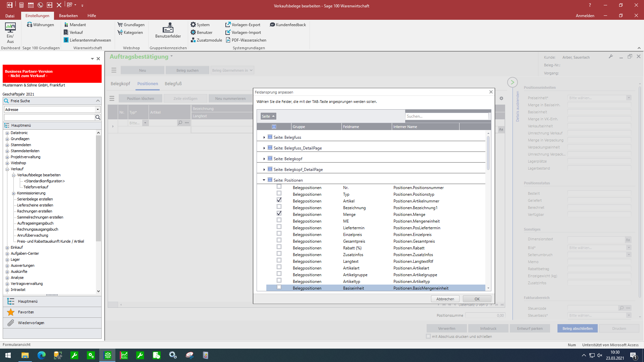Click the calendar icon in title bar
The width and height of the screenshot is (644, 362).
31,5
